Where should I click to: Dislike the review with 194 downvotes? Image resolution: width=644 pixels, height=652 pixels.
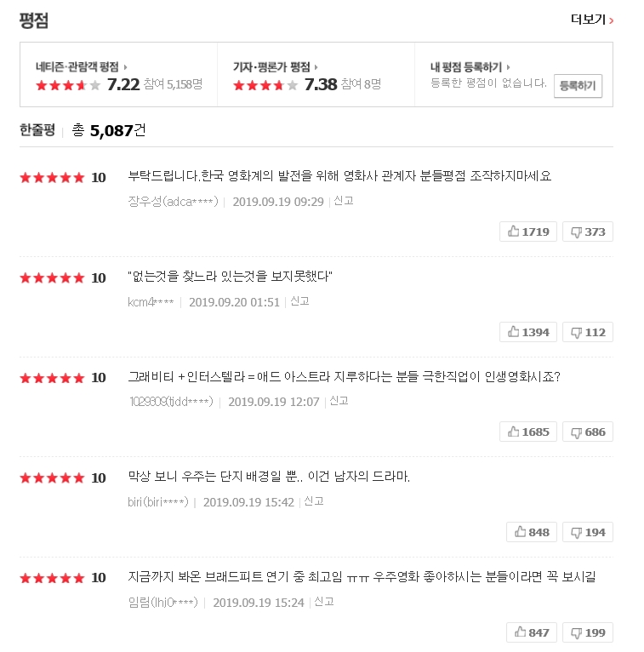[587, 532]
